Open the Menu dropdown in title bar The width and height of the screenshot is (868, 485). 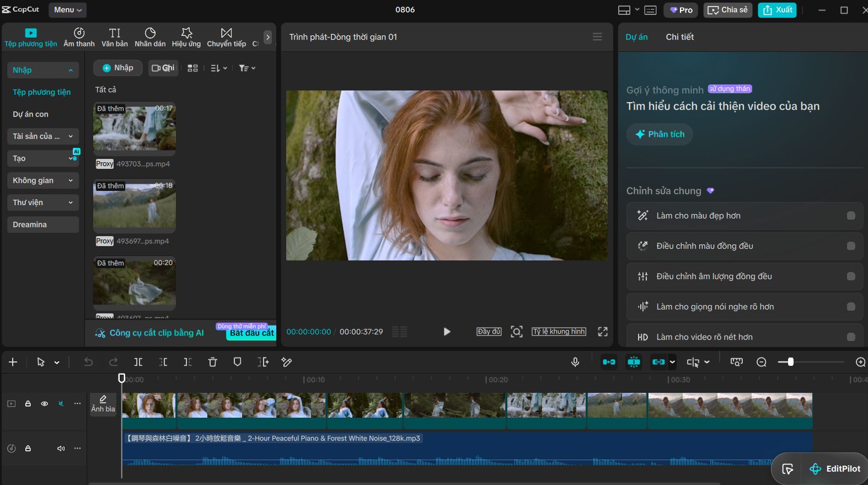67,10
